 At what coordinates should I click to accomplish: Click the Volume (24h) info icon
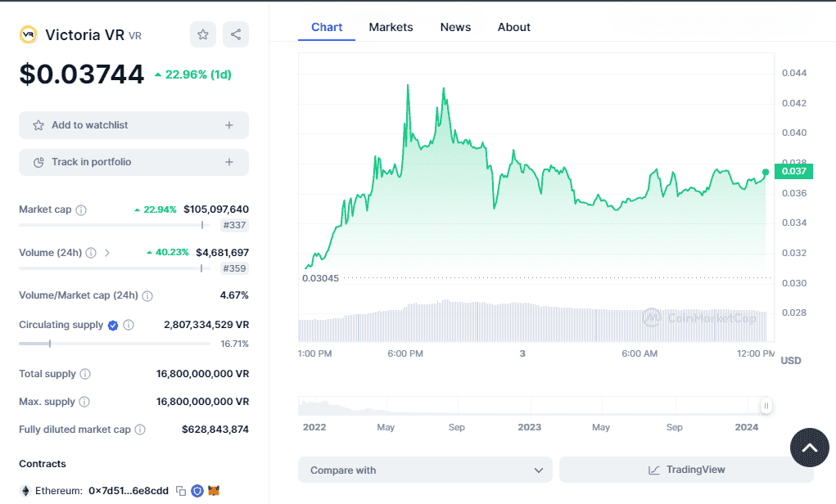click(x=91, y=253)
